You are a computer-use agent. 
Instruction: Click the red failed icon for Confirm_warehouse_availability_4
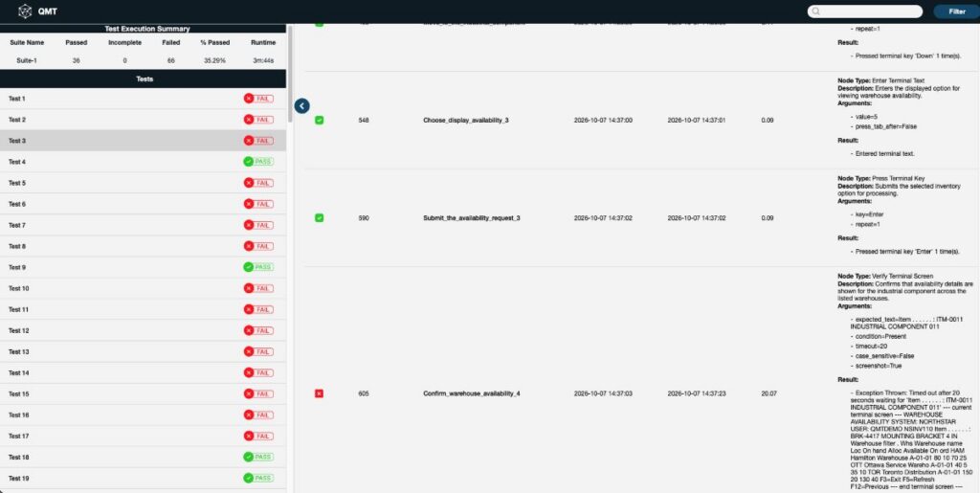point(320,393)
